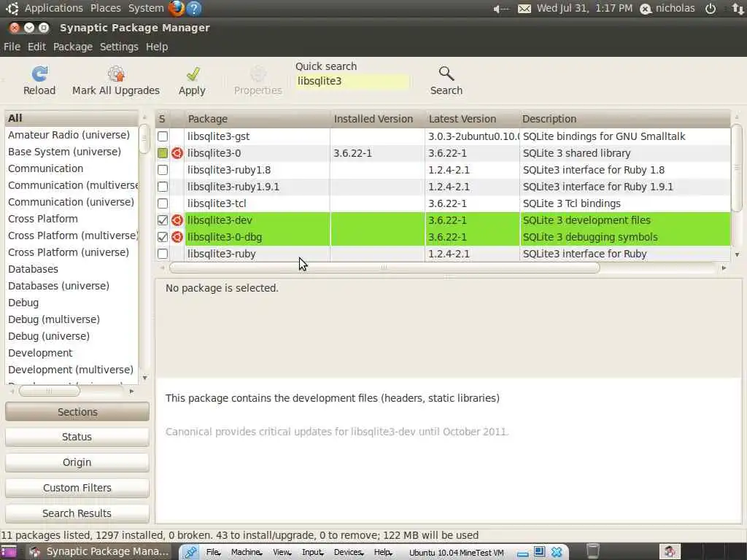Open Firefox from the top panel
This screenshot has height=560, width=747.
click(177, 8)
